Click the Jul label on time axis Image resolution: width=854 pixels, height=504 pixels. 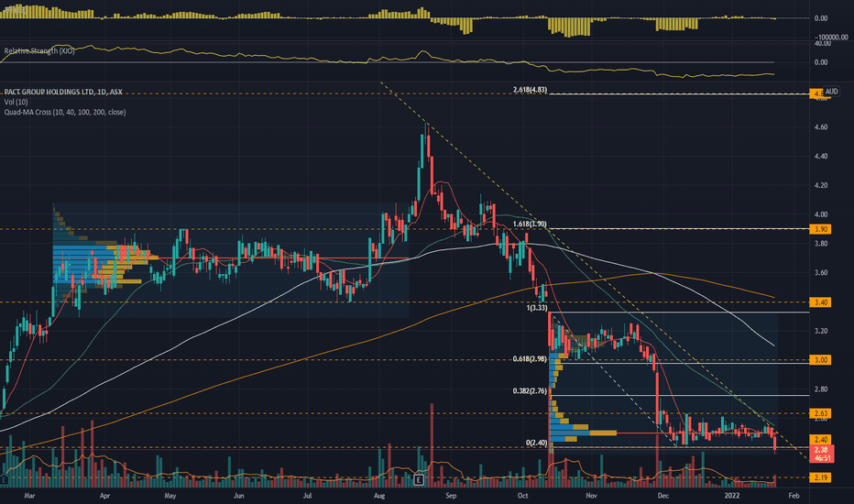pyautogui.click(x=308, y=496)
